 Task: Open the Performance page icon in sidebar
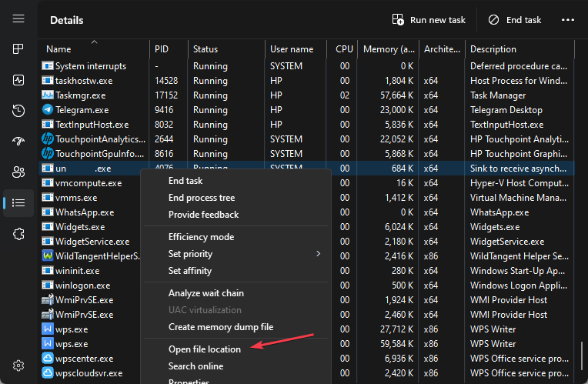[18, 80]
